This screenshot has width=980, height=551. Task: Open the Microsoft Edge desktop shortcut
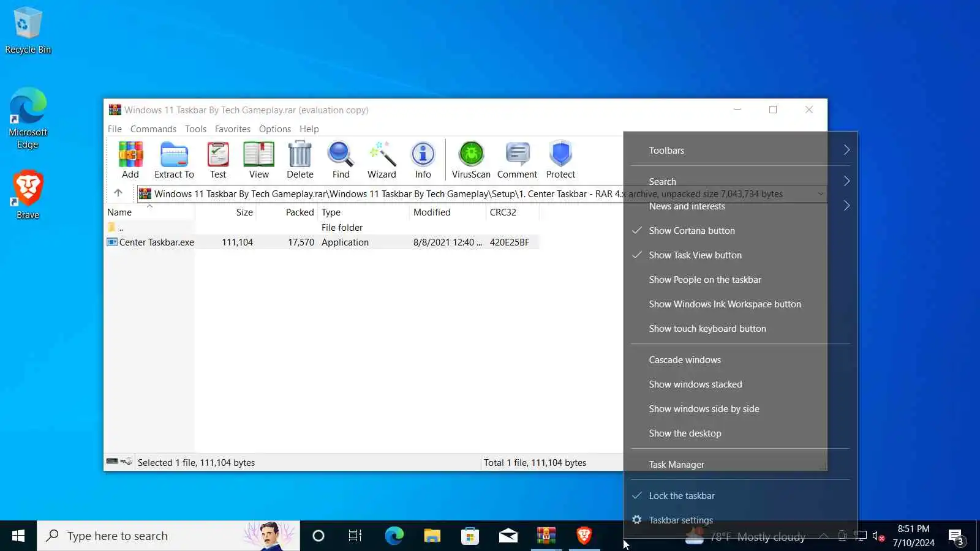point(28,118)
